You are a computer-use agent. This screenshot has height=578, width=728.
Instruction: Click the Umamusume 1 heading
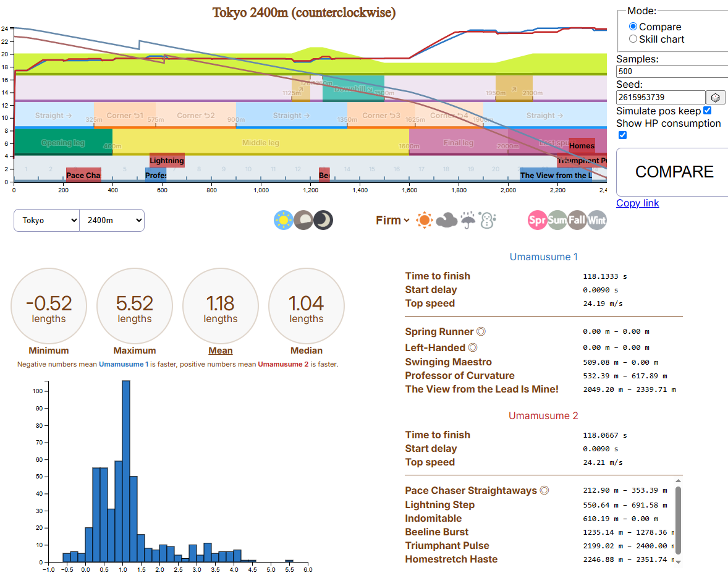[543, 257]
